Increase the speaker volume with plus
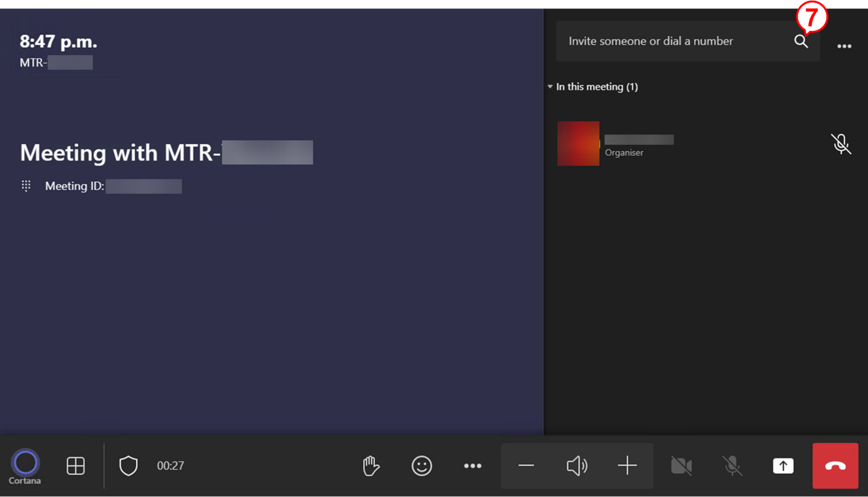 [627, 465]
